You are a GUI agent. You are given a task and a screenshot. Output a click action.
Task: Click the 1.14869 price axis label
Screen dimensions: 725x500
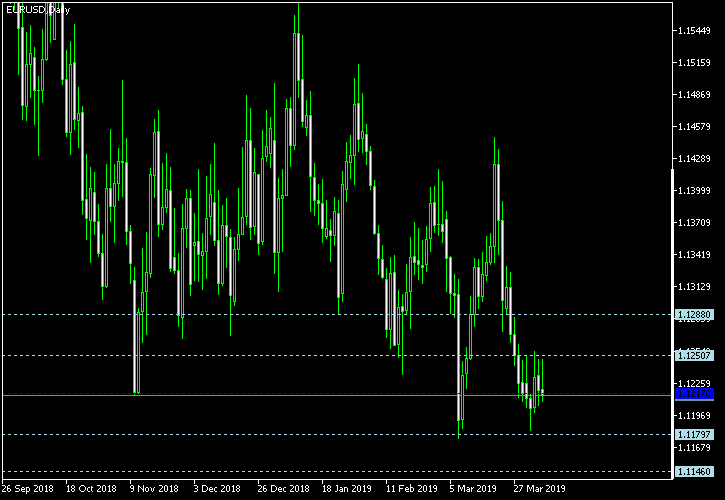tap(694, 94)
